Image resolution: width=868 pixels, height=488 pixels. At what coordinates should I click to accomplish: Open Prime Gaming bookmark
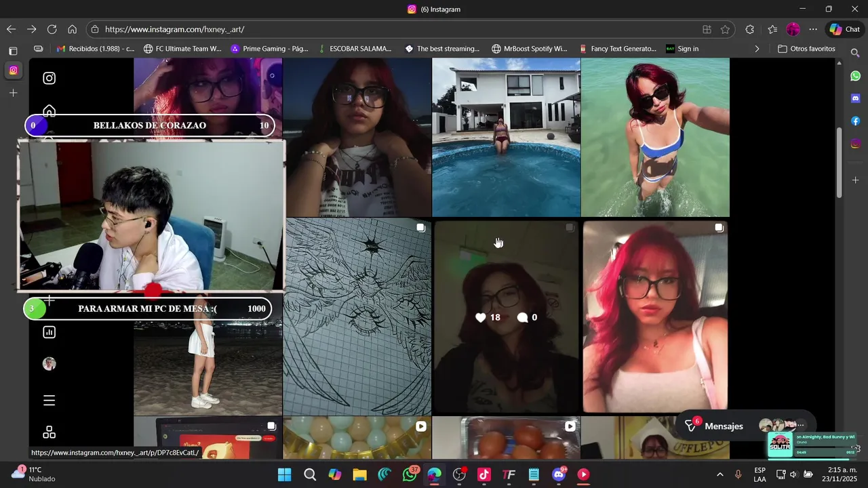(269, 49)
